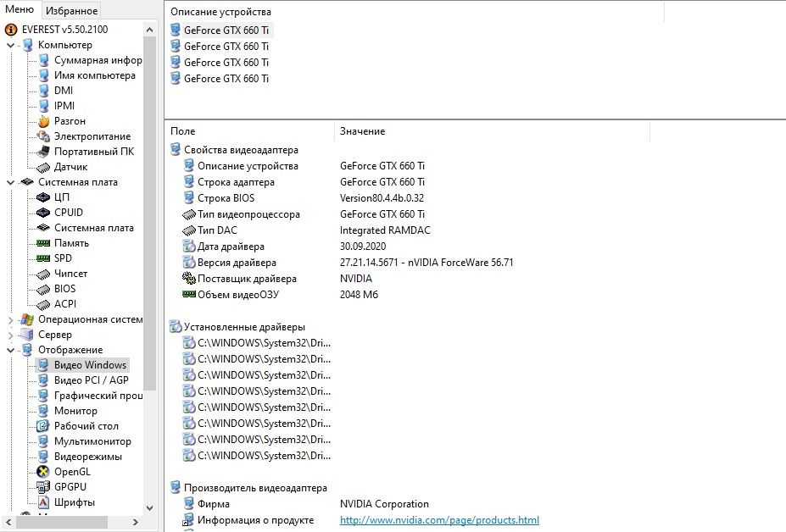
Task: Click the 2048 Мб value
Action: click(359, 295)
